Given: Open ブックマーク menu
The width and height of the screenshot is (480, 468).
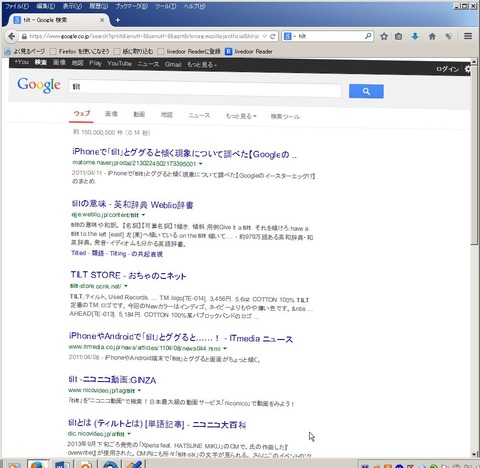Looking at the screenshot, I should click(x=131, y=6).
